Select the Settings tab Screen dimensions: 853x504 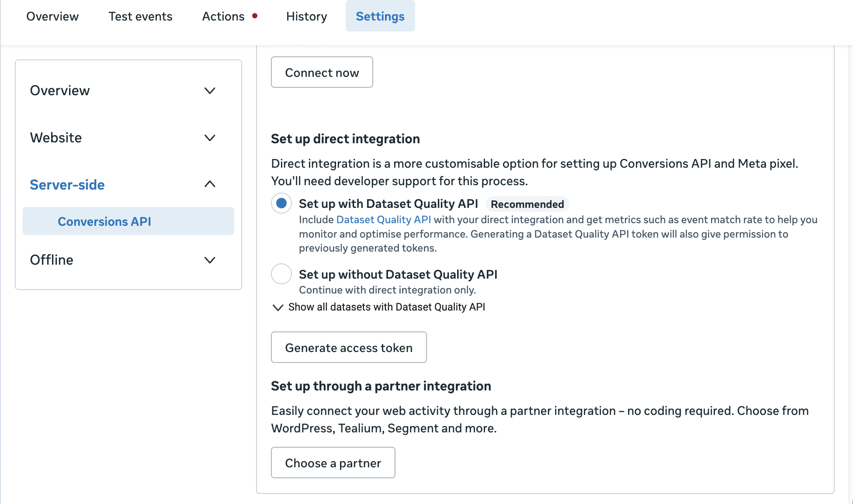point(380,16)
